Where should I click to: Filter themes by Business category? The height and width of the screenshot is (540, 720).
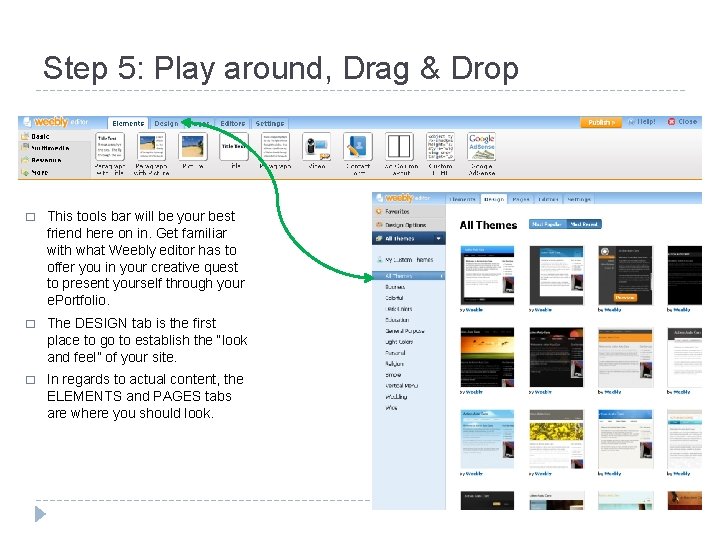coord(395,287)
